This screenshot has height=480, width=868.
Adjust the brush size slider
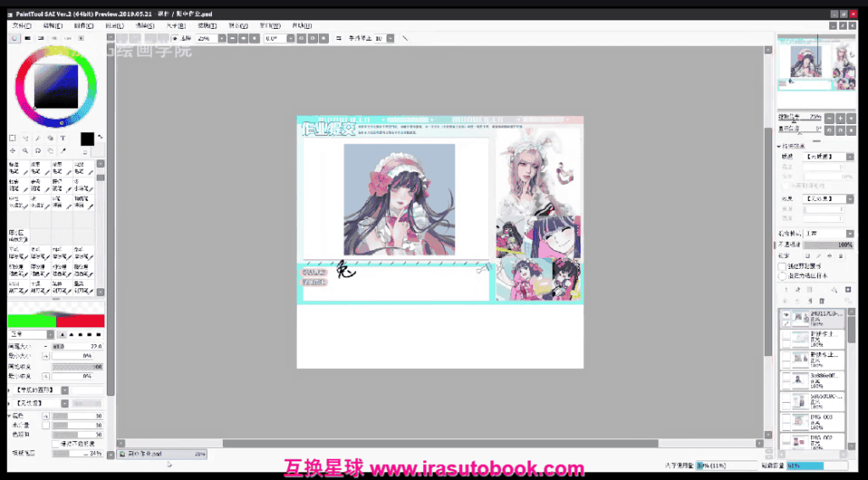(77, 346)
